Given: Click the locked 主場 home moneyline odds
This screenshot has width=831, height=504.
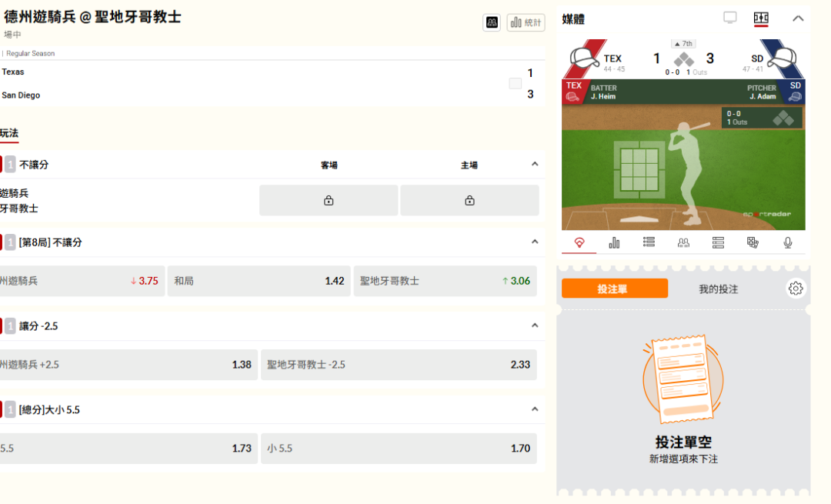Looking at the screenshot, I should [469, 200].
